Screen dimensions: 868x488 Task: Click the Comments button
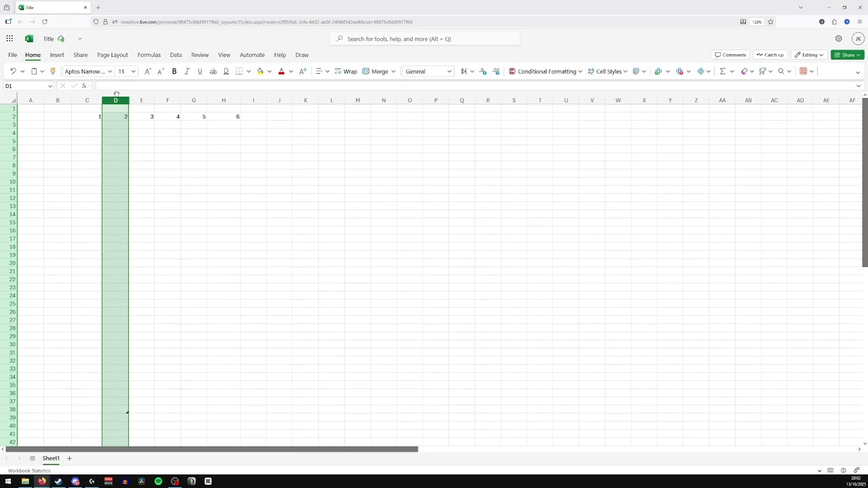730,55
